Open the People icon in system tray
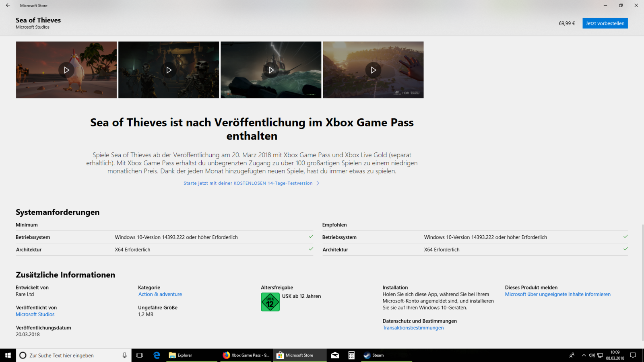 pyautogui.click(x=572, y=355)
